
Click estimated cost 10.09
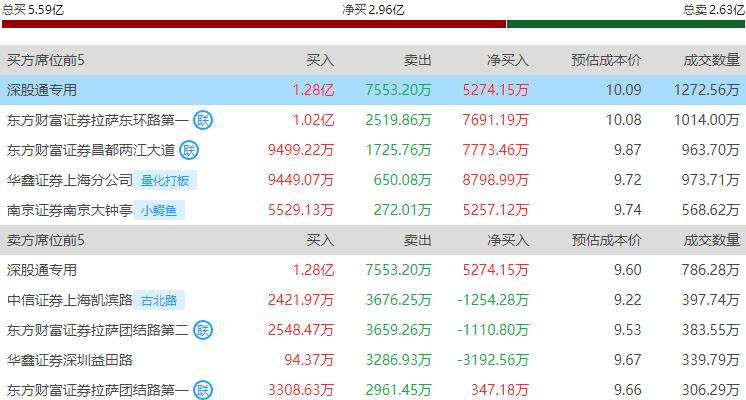click(623, 90)
